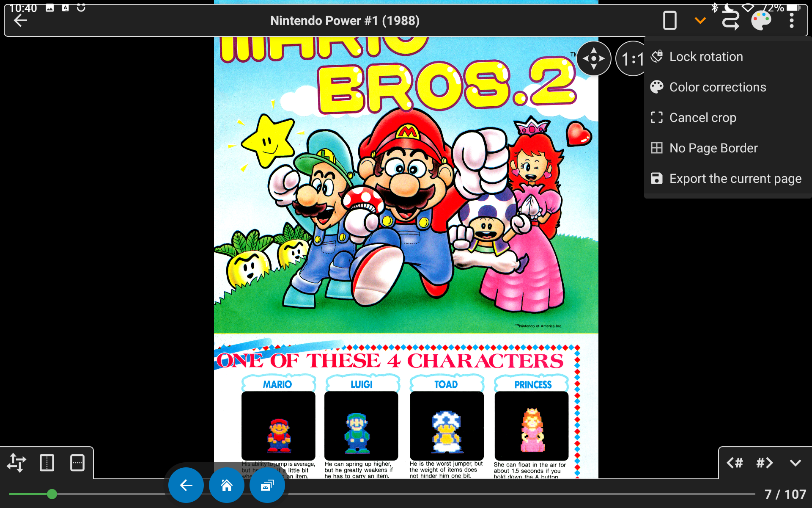Expand the orange chevron dropdown

point(700,20)
